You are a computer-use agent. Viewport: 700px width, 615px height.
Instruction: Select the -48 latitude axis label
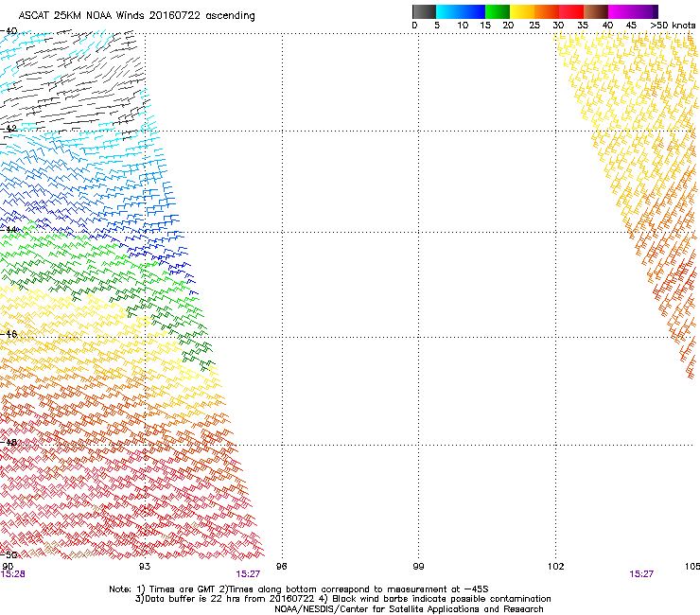coord(9,442)
